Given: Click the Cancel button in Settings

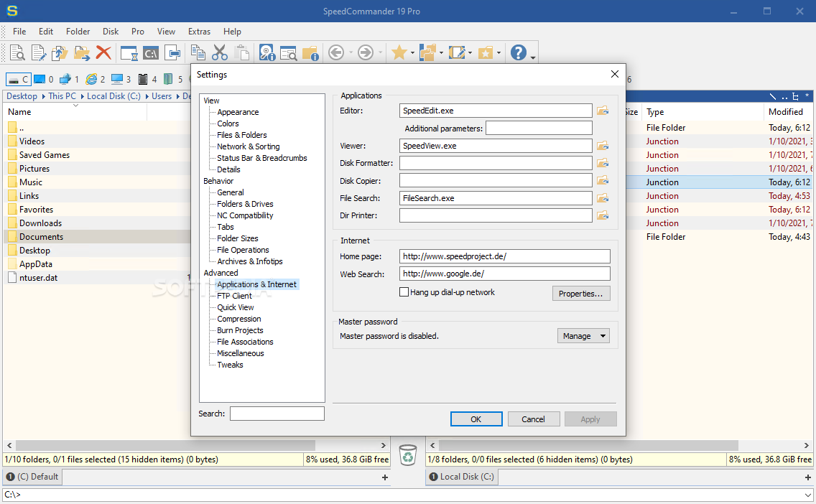Looking at the screenshot, I should pos(534,419).
